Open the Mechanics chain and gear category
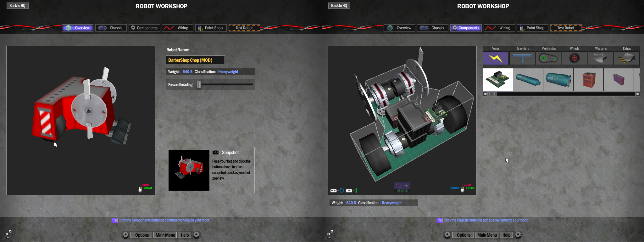 point(548,58)
